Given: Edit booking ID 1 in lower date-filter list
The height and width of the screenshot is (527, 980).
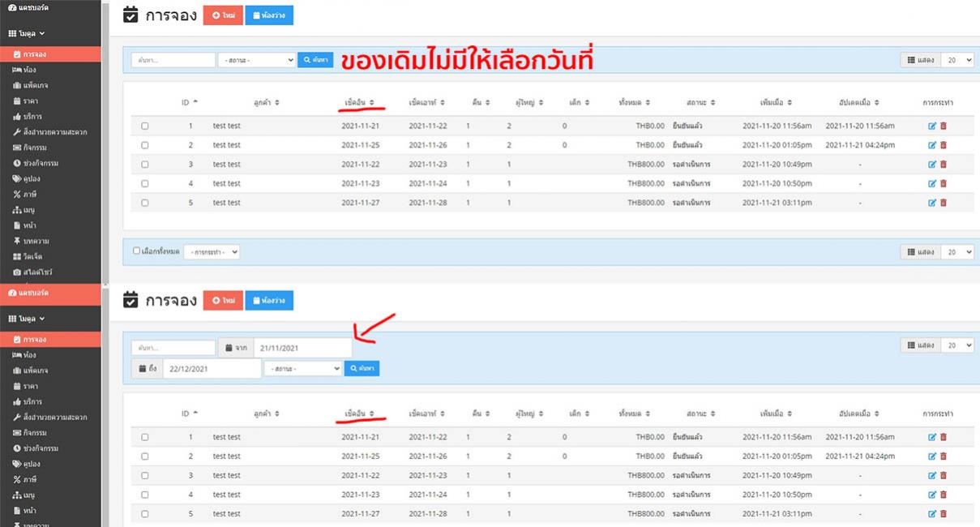Looking at the screenshot, I should (932, 437).
